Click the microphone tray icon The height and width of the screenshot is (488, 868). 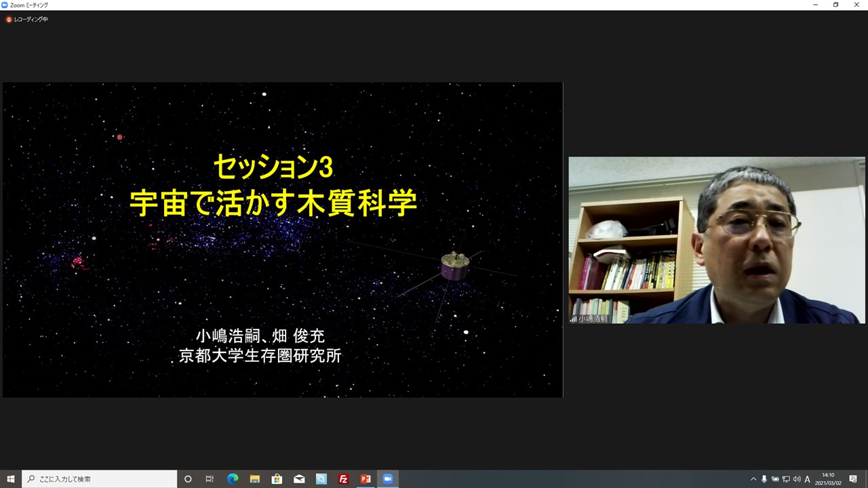click(x=764, y=479)
